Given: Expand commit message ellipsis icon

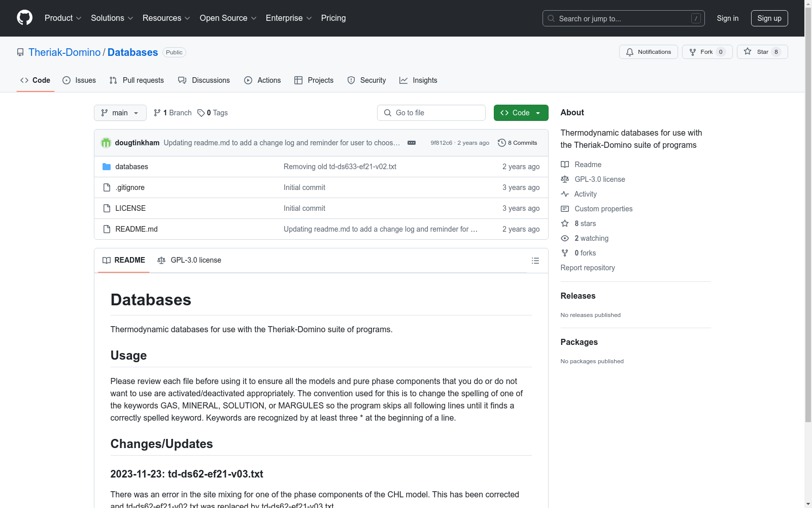Looking at the screenshot, I should [x=412, y=143].
